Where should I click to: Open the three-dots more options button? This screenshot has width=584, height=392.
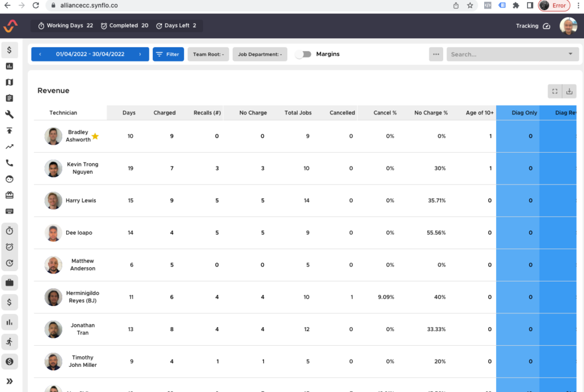tap(436, 54)
